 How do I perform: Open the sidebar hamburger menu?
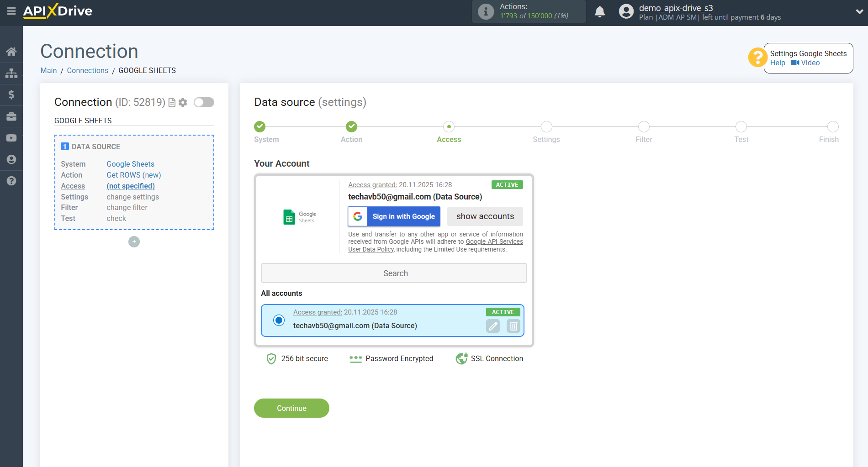pos(11,11)
